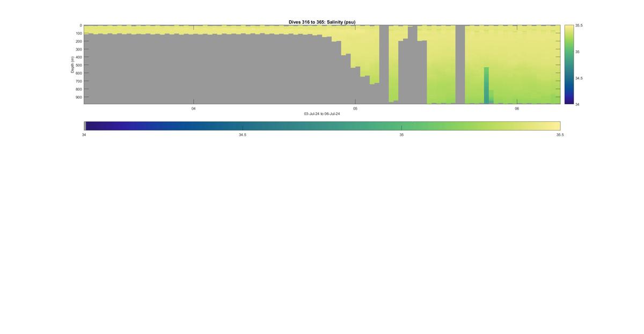Viewport: 644px width, 334px height.
Task: Click the teal low-salinity column before date 06
Action: click(486, 85)
